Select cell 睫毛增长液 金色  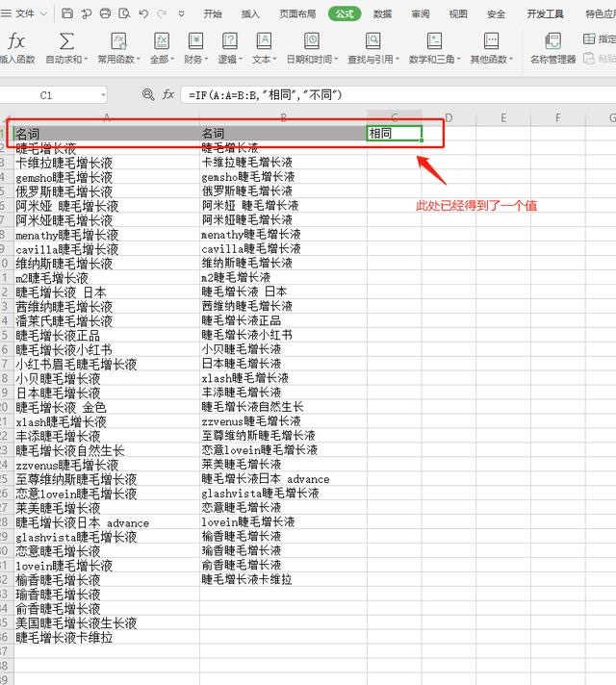click(107, 407)
